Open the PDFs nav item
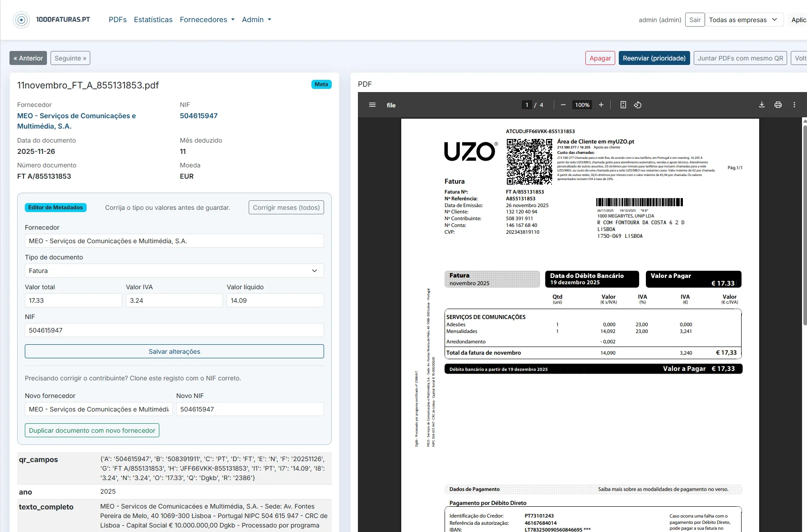807x532 pixels. (x=118, y=20)
